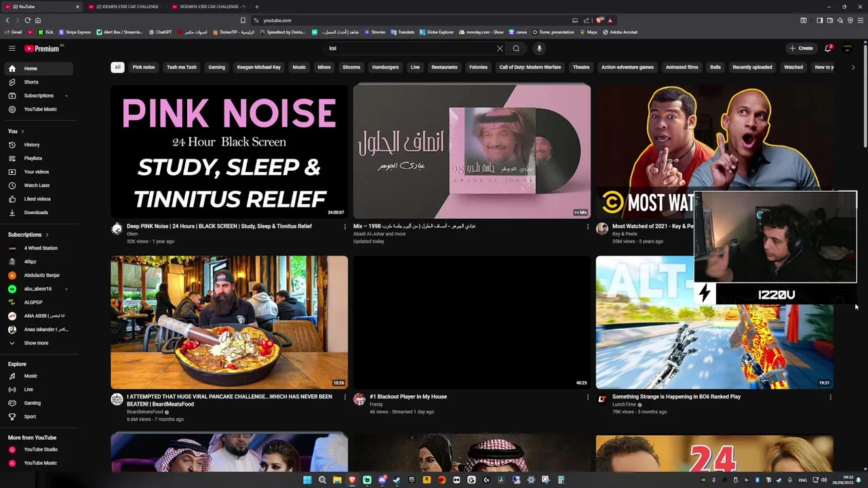Open options for the BO6 Ranked Play video
868x488 pixels.
pos(830,397)
